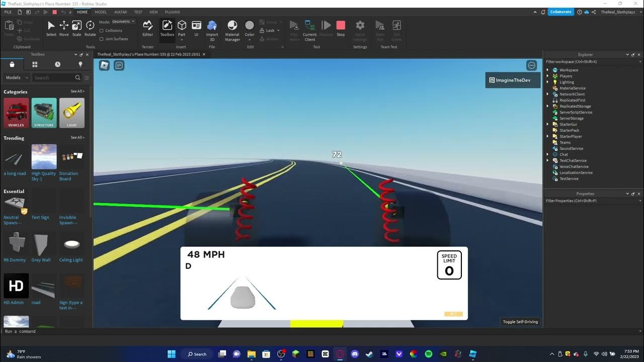Viewport: 644px width, 362px height.
Task: Open Steam from the taskbar
Action: pyautogui.click(x=369, y=354)
